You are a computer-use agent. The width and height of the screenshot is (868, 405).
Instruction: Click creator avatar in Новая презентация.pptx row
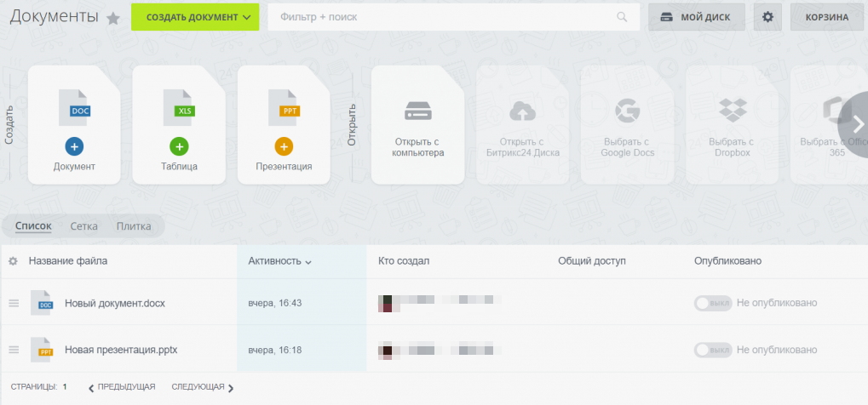point(385,350)
